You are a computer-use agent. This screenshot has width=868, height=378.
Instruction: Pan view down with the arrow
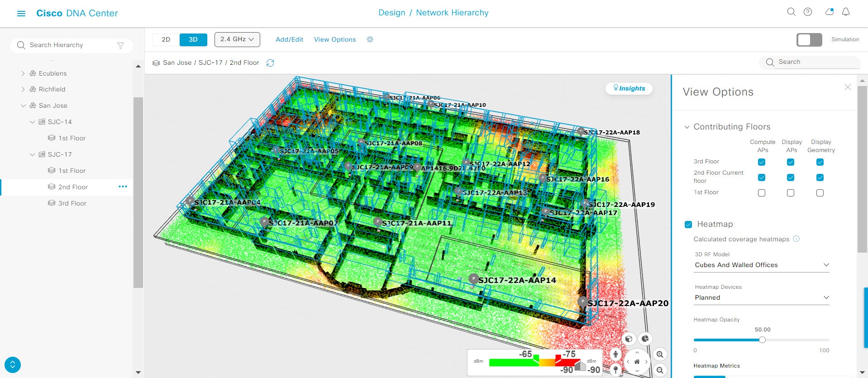[x=637, y=371]
